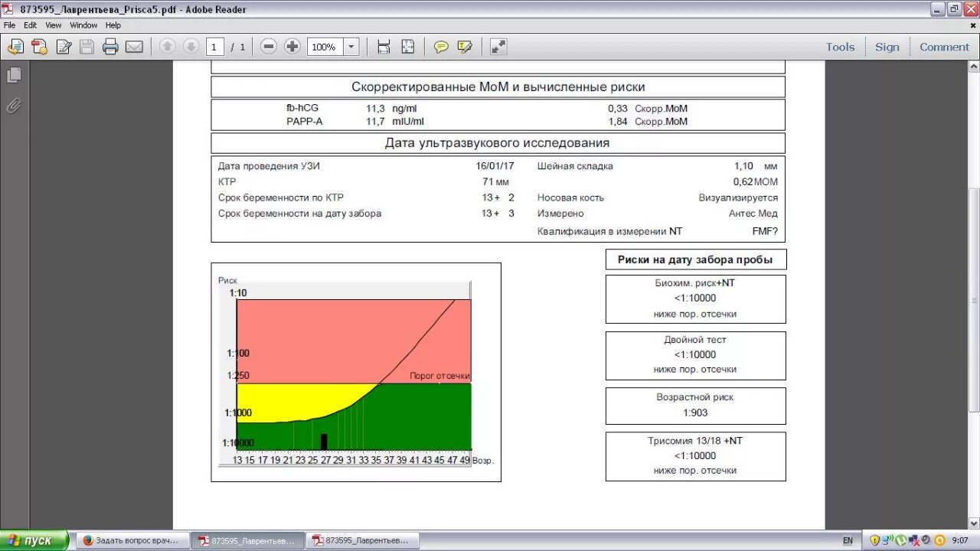Click the Adobe PDF icon in title bar
Screen dimensions: 980x551
point(8,9)
